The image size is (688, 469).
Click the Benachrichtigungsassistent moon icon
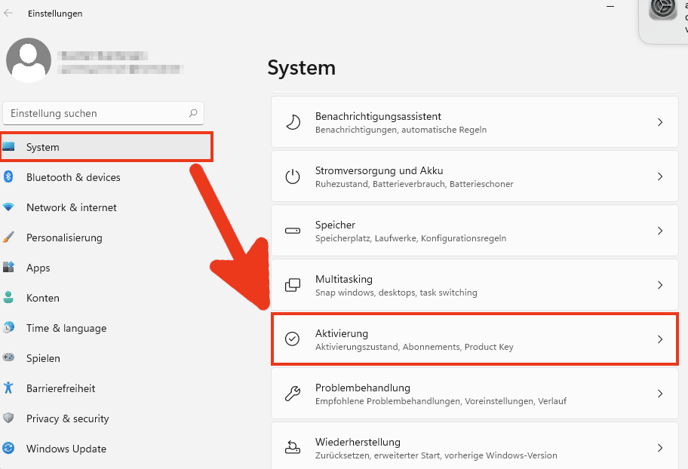pos(293,122)
